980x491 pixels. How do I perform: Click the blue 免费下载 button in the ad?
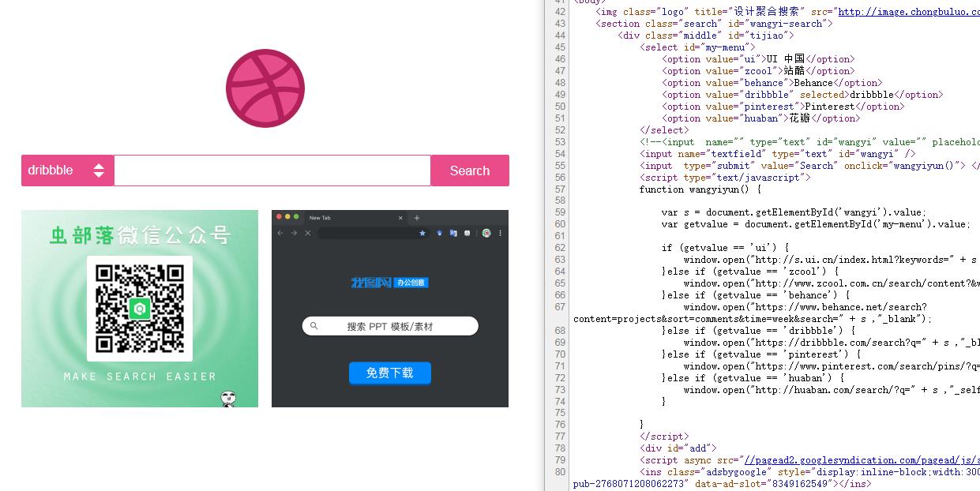pos(390,373)
